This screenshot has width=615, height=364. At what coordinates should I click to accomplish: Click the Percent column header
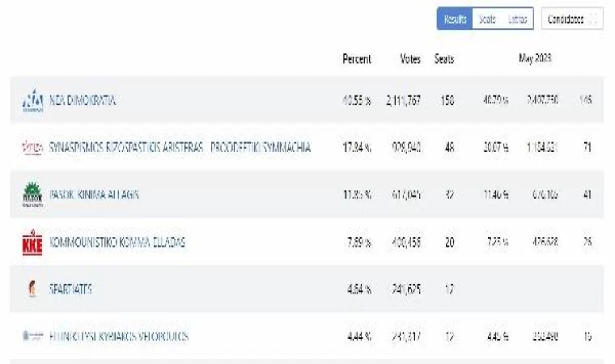pyautogui.click(x=357, y=59)
